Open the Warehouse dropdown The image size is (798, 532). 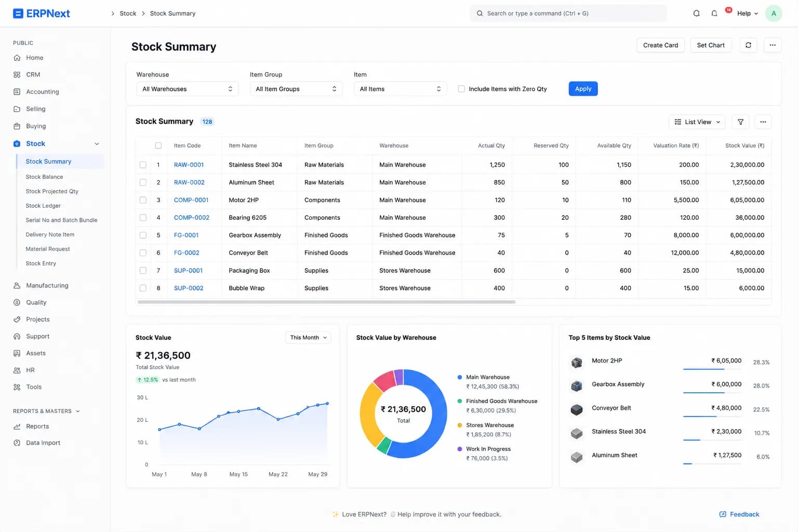tap(187, 89)
